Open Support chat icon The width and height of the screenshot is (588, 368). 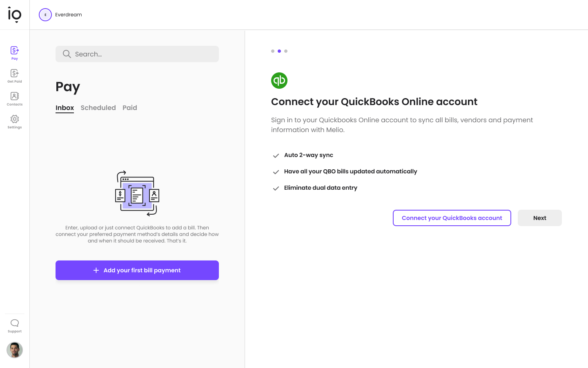(15, 325)
